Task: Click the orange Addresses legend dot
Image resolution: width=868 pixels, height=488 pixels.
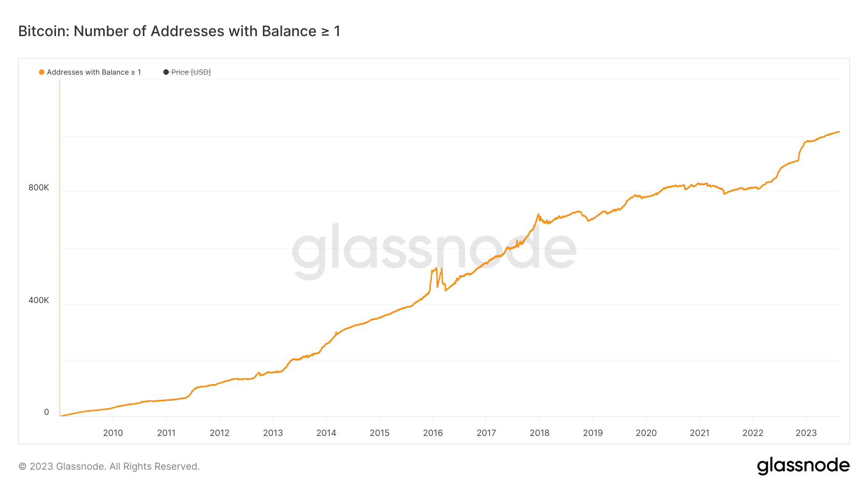Action: 42,72
